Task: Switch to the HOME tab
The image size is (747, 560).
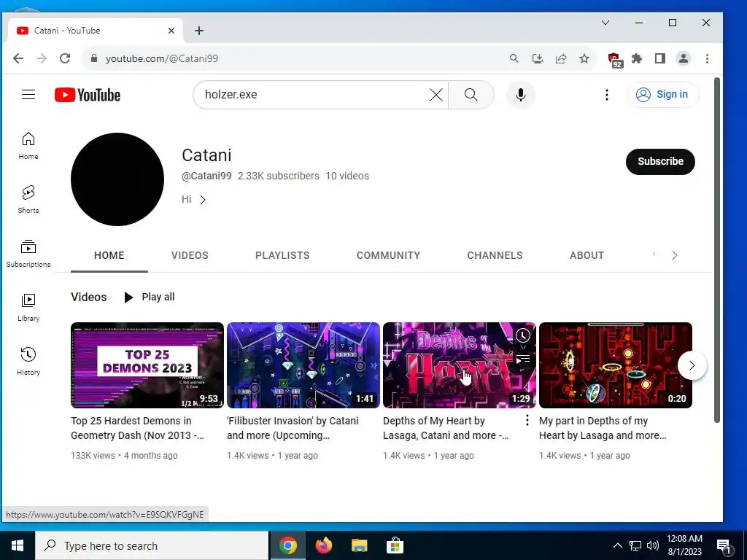Action: [x=109, y=256]
